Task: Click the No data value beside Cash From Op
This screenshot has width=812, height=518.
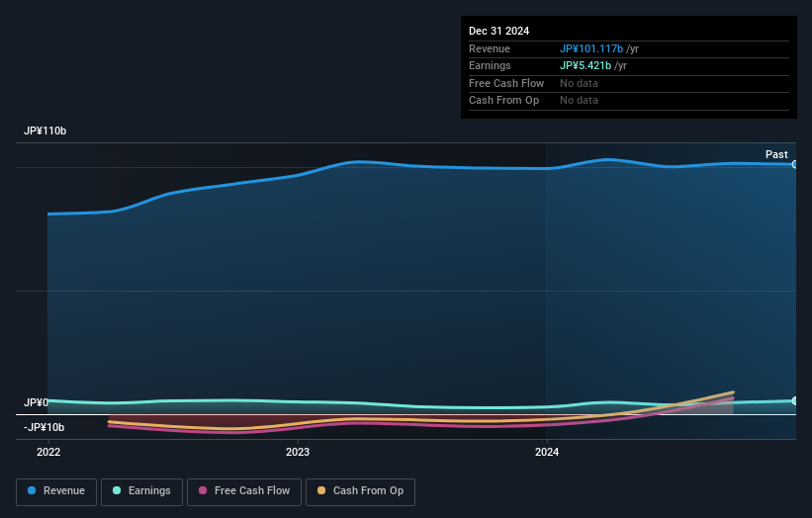Action: [x=579, y=101]
